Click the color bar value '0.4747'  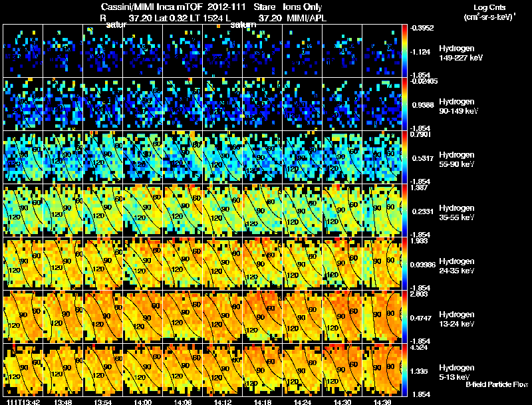click(422, 318)
